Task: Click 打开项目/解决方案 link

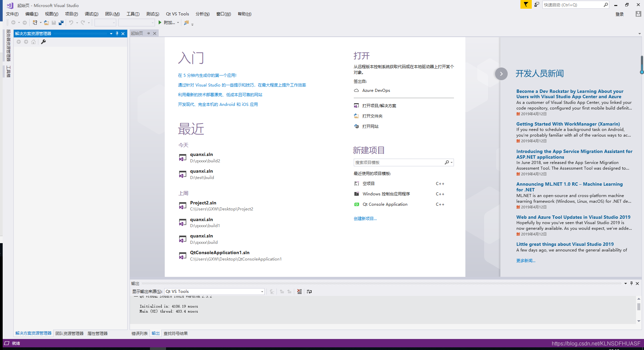Action: (379, 106)
